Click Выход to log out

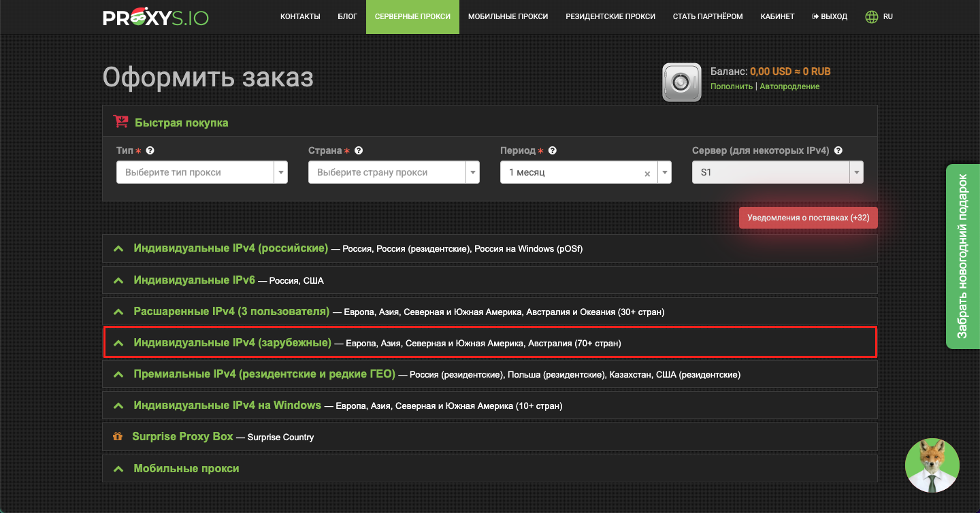[830, 17]
